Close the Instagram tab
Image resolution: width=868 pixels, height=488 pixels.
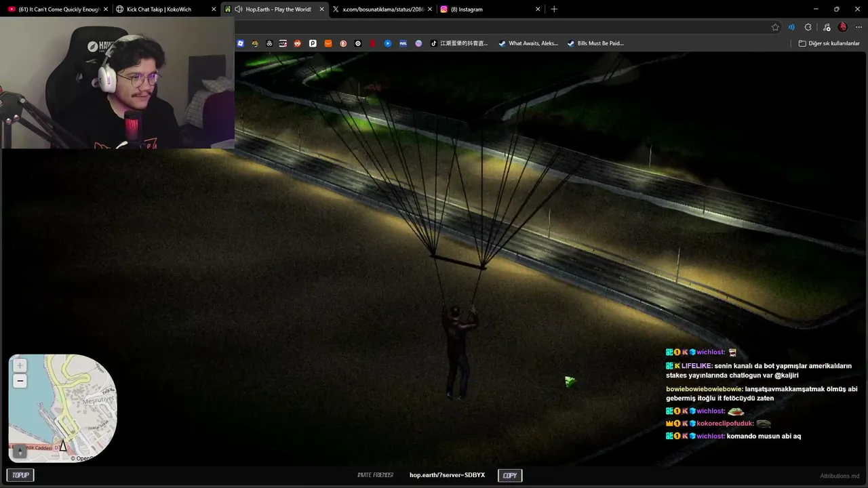click(538, 9)
